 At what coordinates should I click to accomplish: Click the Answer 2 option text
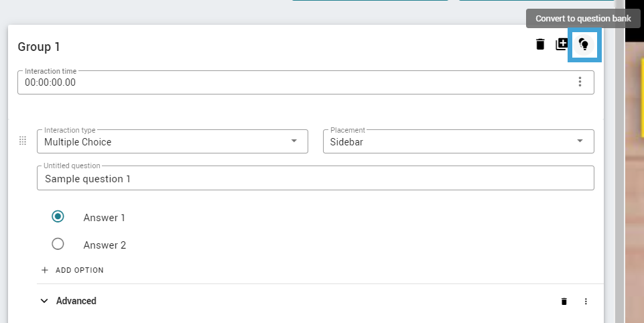click(105, 245)
